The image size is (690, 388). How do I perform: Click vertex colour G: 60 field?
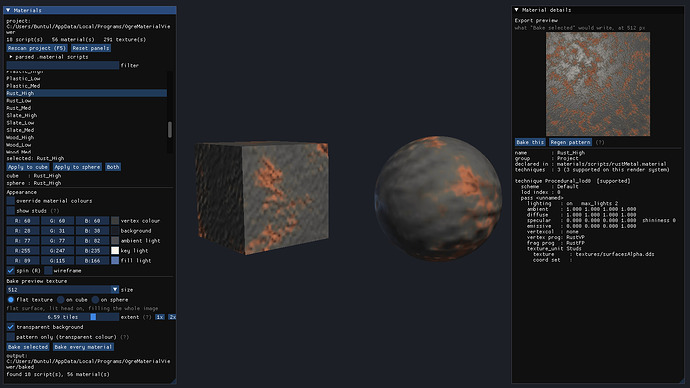click(57, 220)
